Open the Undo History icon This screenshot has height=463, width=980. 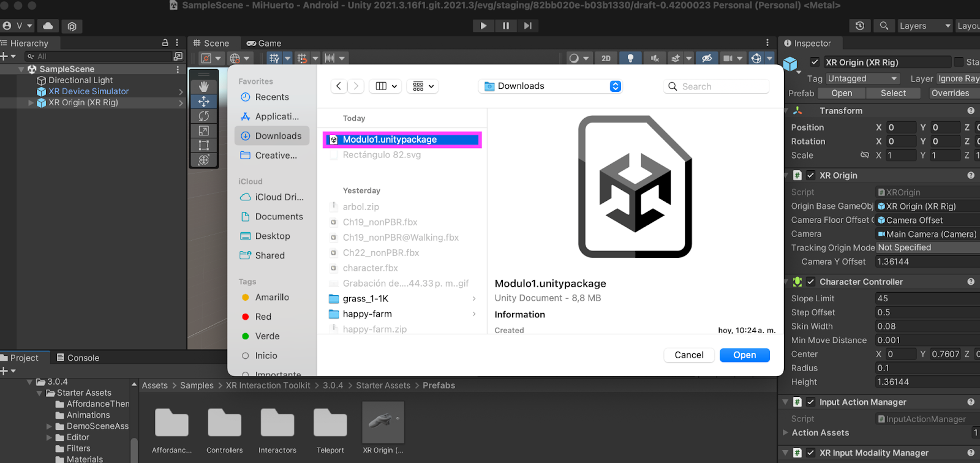860,26
